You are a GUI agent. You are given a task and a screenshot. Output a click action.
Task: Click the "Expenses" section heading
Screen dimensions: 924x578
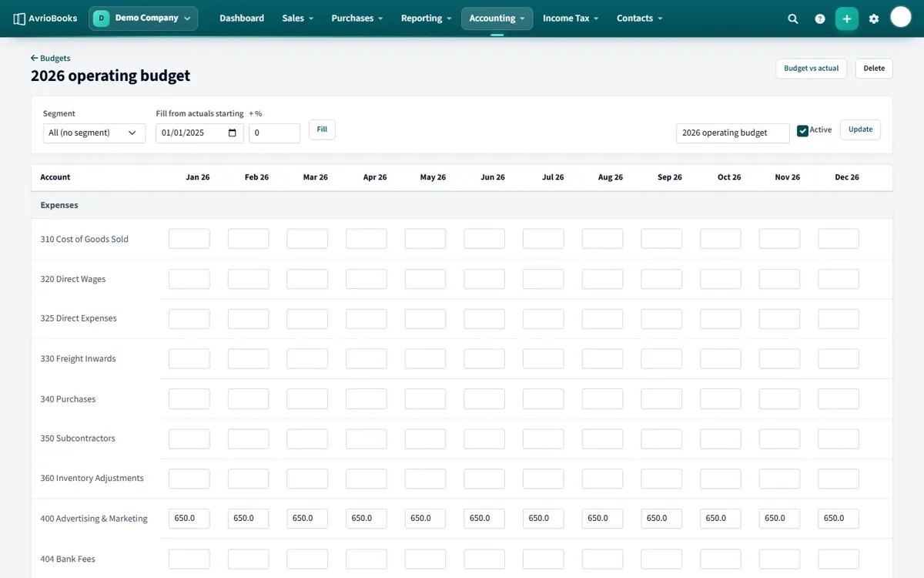[59, 206]
